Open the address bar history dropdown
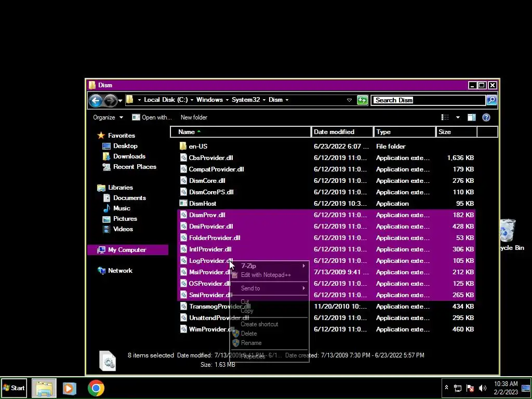 coord(349,100)
